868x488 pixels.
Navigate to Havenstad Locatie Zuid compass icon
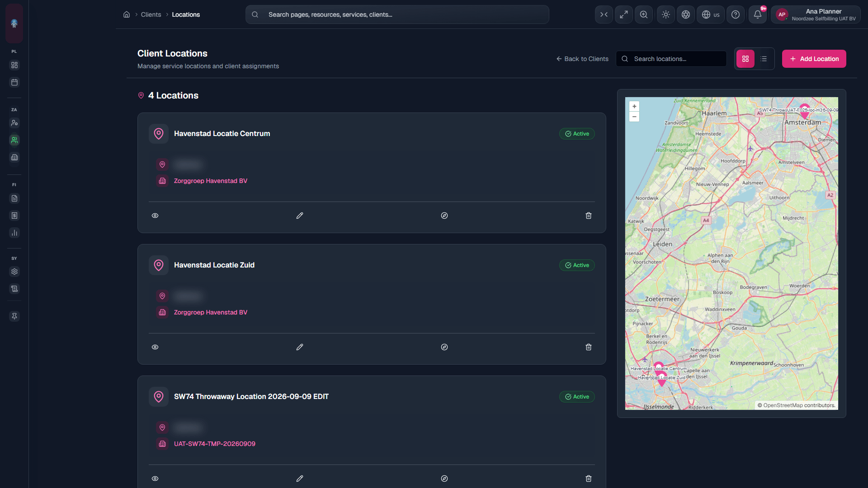click(444, 347)
